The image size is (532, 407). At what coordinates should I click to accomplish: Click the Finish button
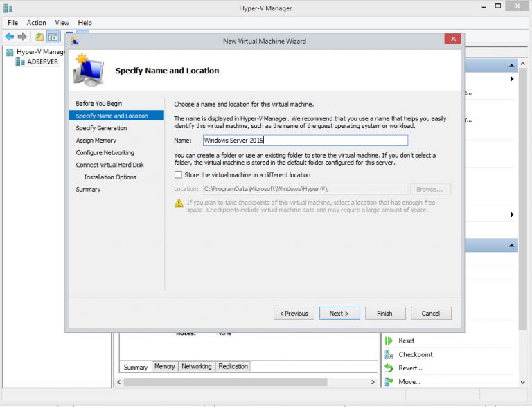click(x=385, y=314)
